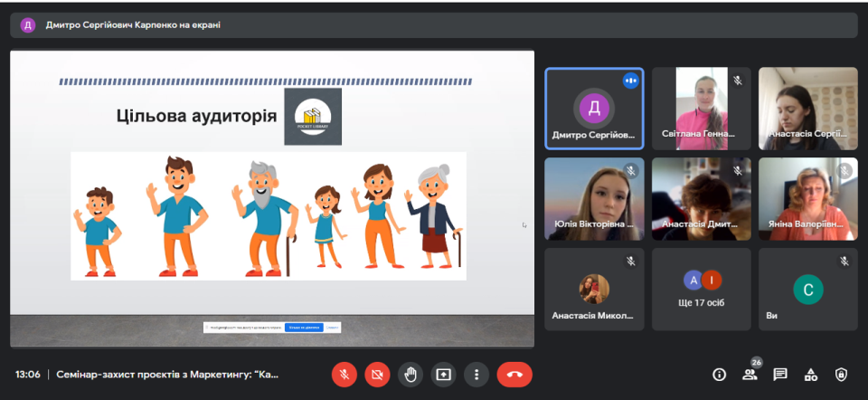This screenshot has height=400, width=868.
Task: Click the A avatar in 'Ще 17 осіб' tile
Action: [x=693, y=281]
